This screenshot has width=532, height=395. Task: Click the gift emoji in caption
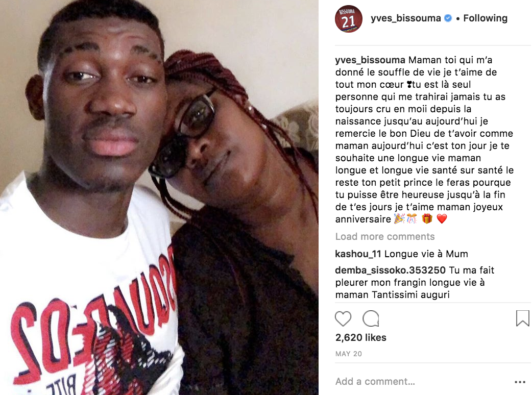(x=427, y=219)
